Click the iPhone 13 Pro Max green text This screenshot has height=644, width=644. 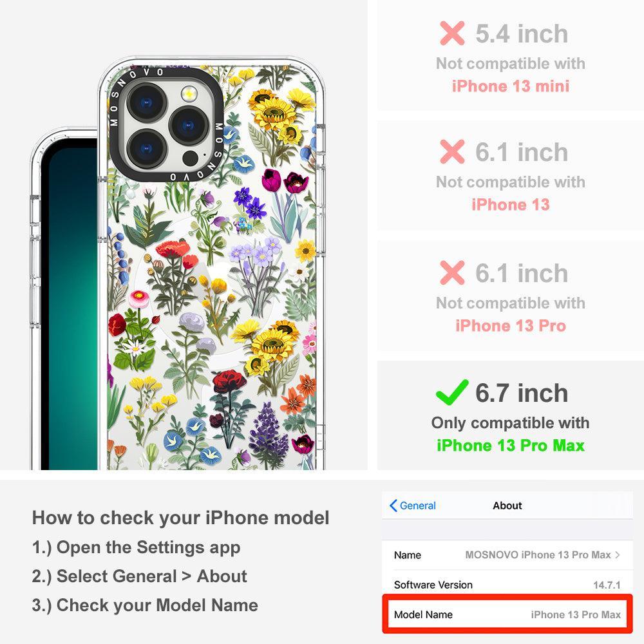[x=511, y=446]
